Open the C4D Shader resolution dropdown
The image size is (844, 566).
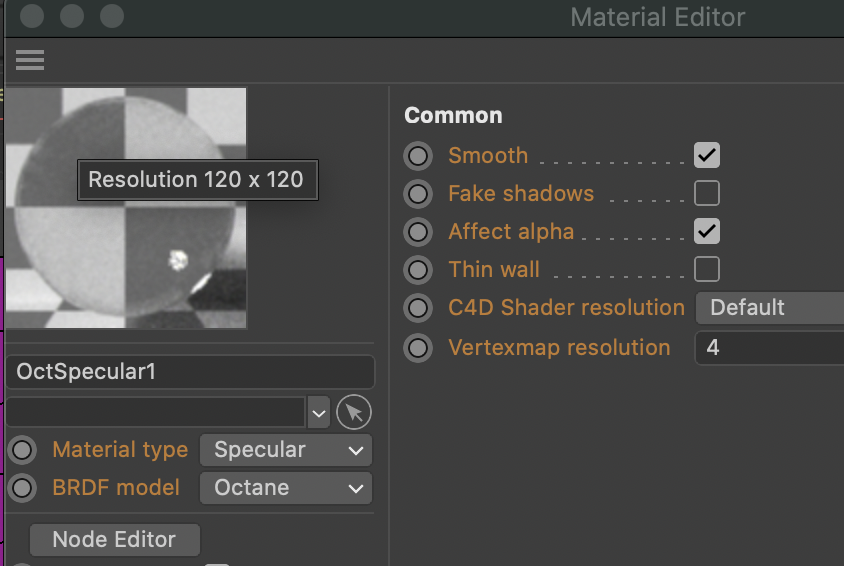point(768,308)
